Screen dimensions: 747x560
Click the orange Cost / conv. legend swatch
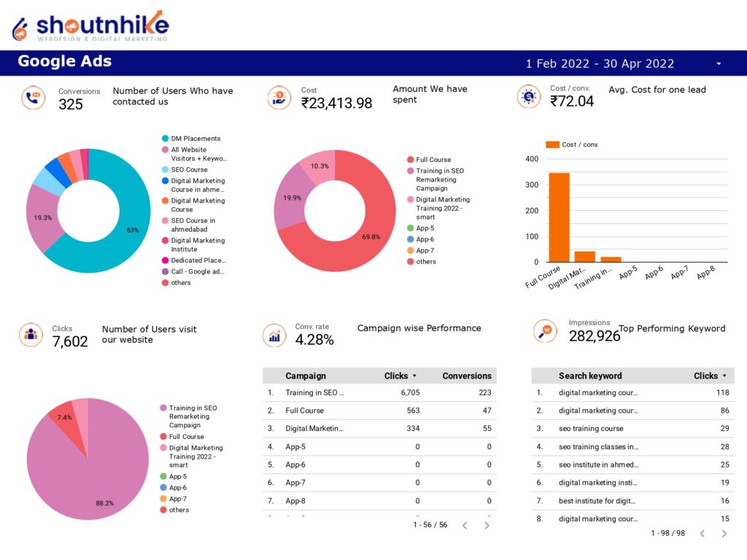(553, 144)
